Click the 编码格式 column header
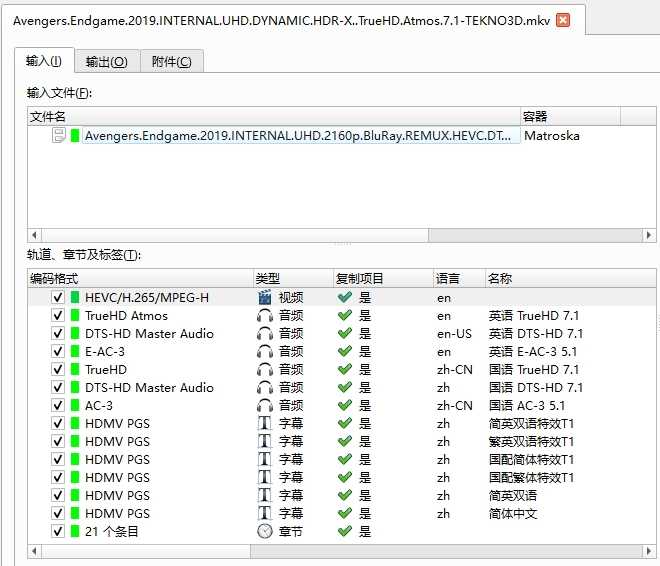 141,278
